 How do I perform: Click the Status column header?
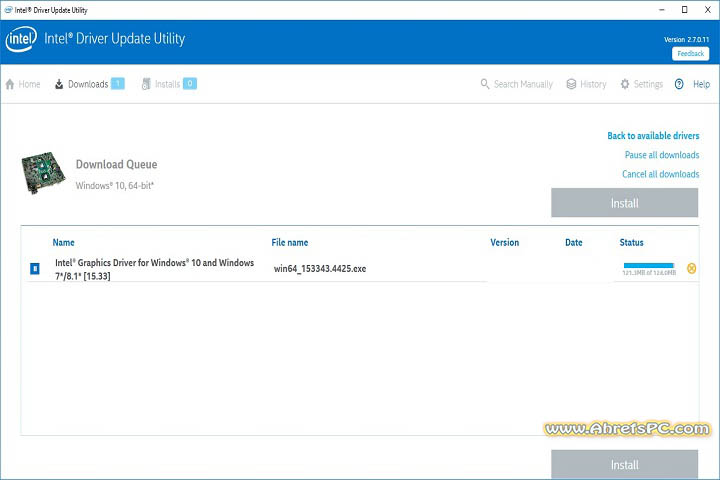coord(631,243)
